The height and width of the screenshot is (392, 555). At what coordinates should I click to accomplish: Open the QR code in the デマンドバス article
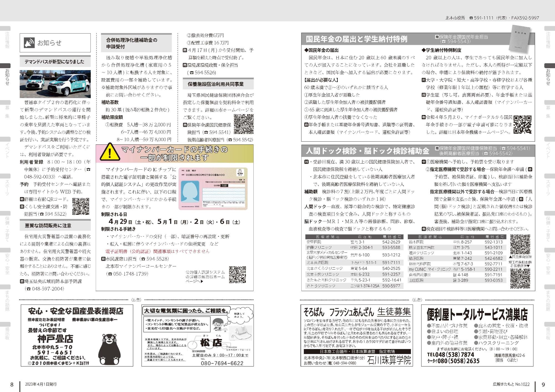tap(81, 206)
